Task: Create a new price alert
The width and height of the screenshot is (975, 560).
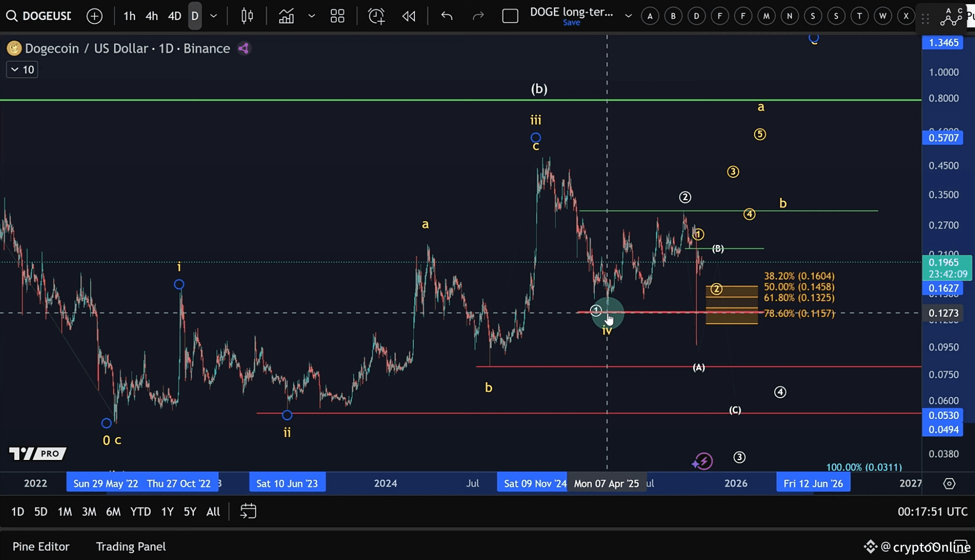Action: click(377, 16)
